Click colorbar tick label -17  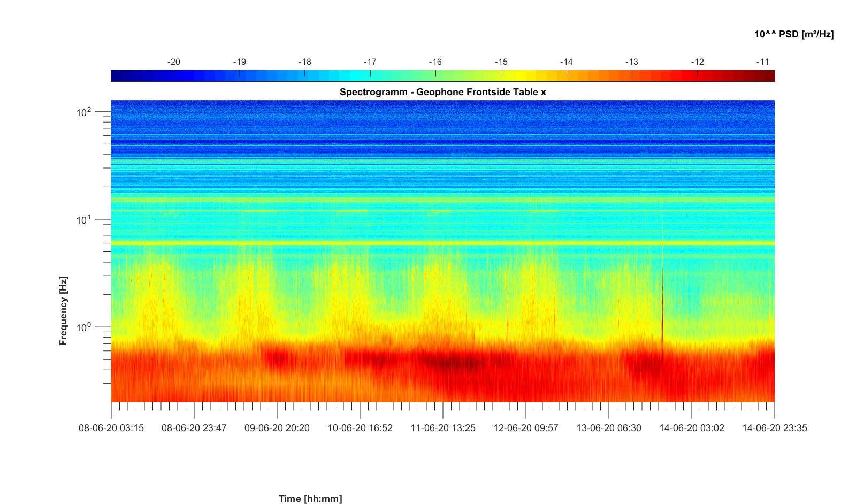pyautogui.click(x=370, y=62)
